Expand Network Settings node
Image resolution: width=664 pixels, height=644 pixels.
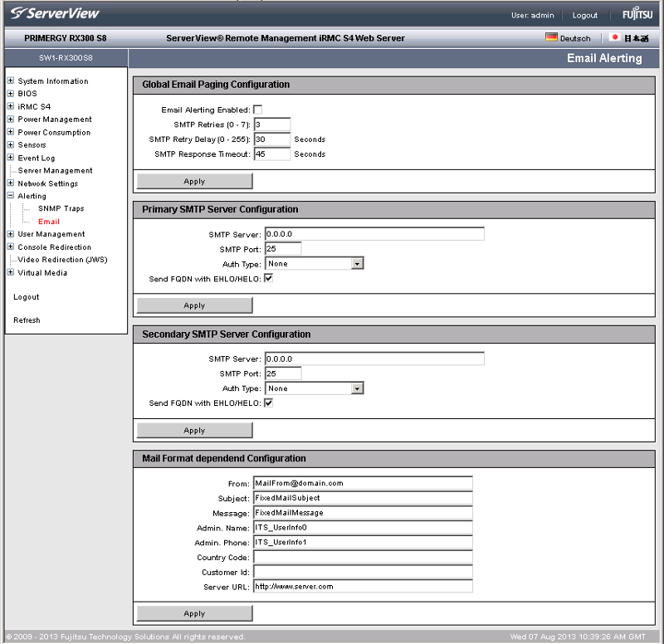pyautogui.click(x=11, y=183)
